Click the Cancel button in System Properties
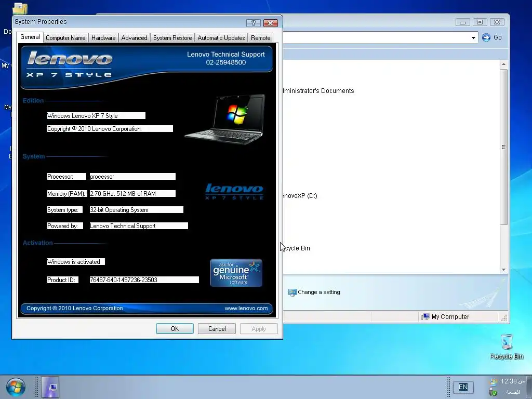The image size is (532, 399). (217, 328)
